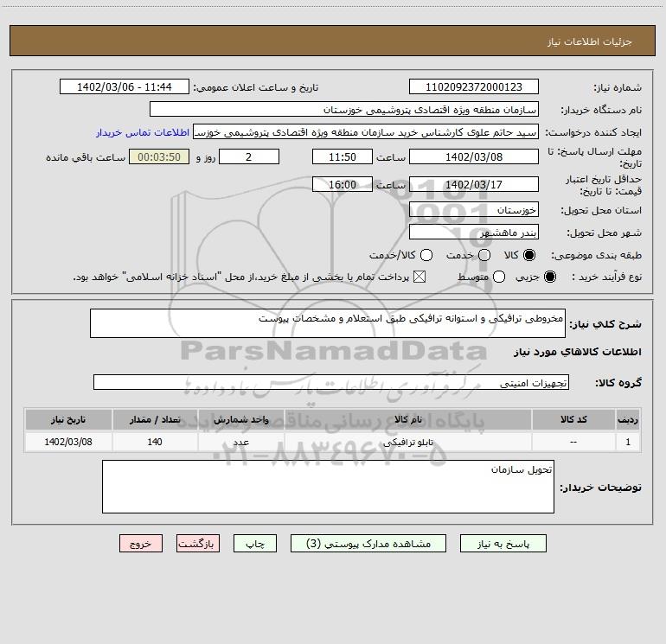
Task: Click the نام دستگاه خریدار field
Action: [x=344, y=109]
